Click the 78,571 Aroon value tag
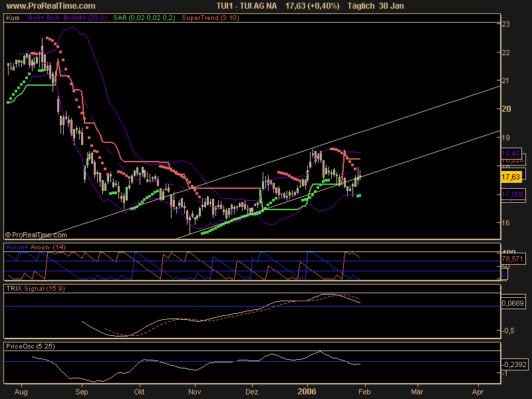Image resolution: width=532 pixels, height=399 pixels. 512,259
